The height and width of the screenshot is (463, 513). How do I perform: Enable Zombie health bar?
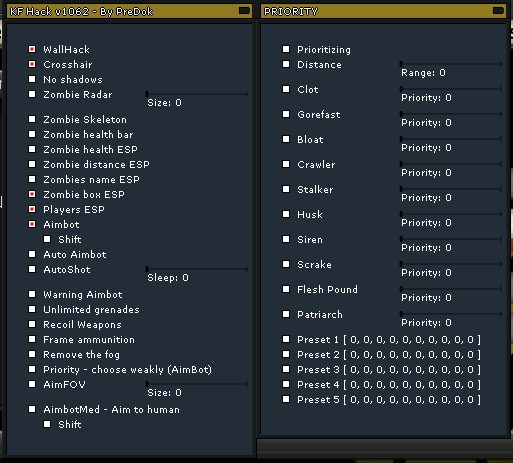[32, 134]
